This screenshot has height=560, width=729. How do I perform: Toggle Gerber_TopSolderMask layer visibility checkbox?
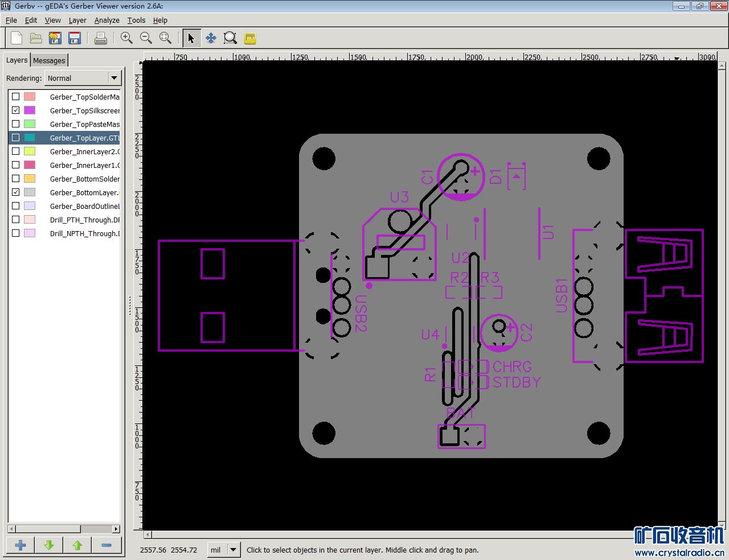tap(16, 97)
